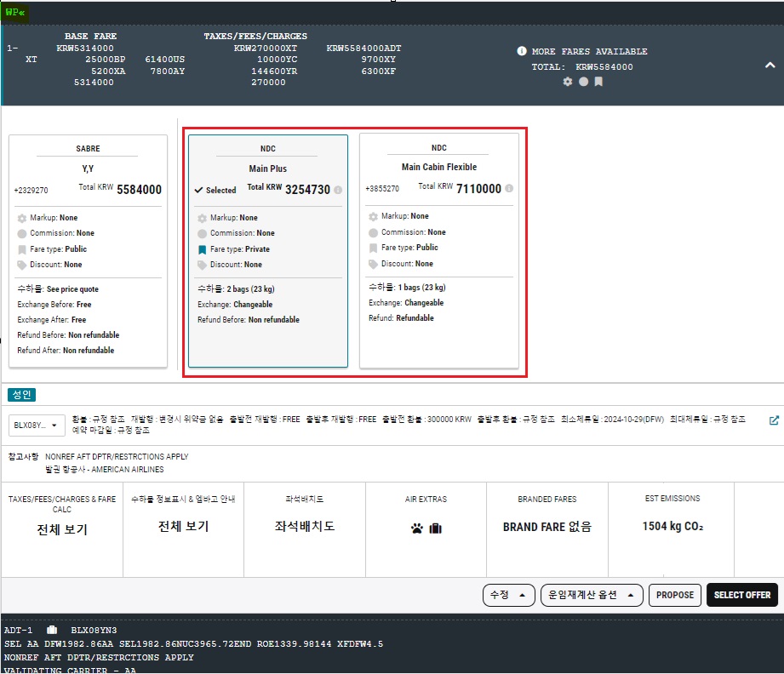
Task: Click the blue Private fare bookmark icon
Action: click(202, 249)
